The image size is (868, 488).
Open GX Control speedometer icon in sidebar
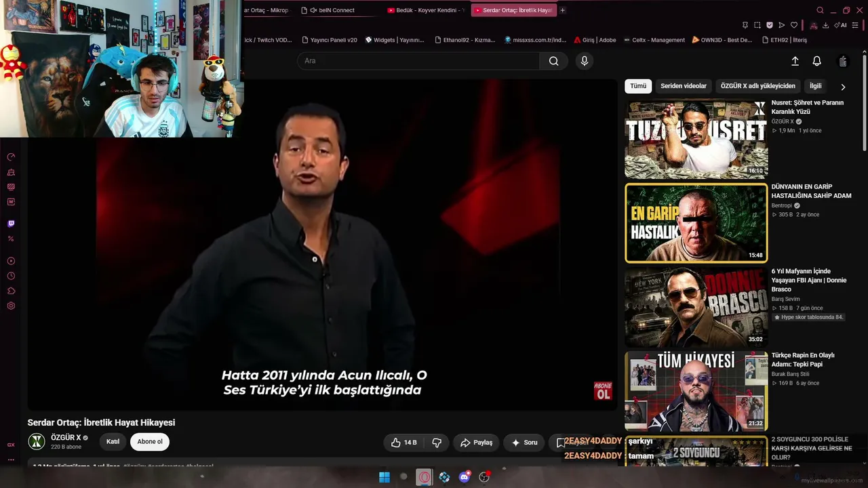coord(11,157)
